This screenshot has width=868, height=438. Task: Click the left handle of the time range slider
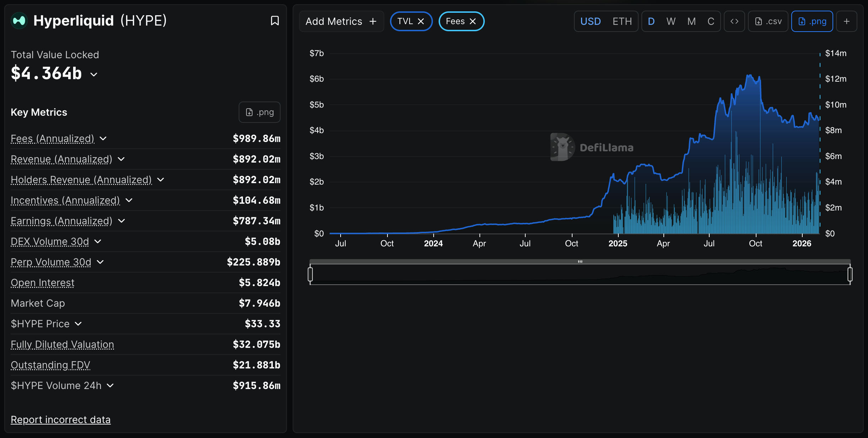pyautogui.click(x=310, y=274)
